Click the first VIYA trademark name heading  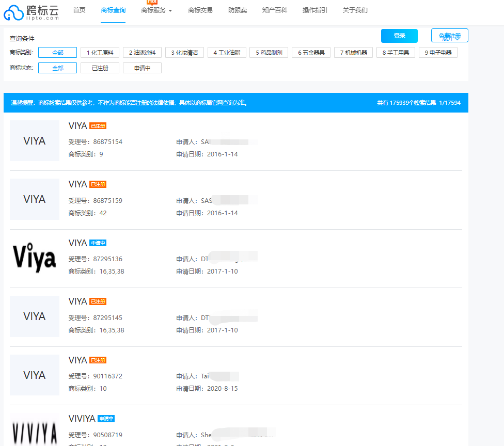pos(77,125)
